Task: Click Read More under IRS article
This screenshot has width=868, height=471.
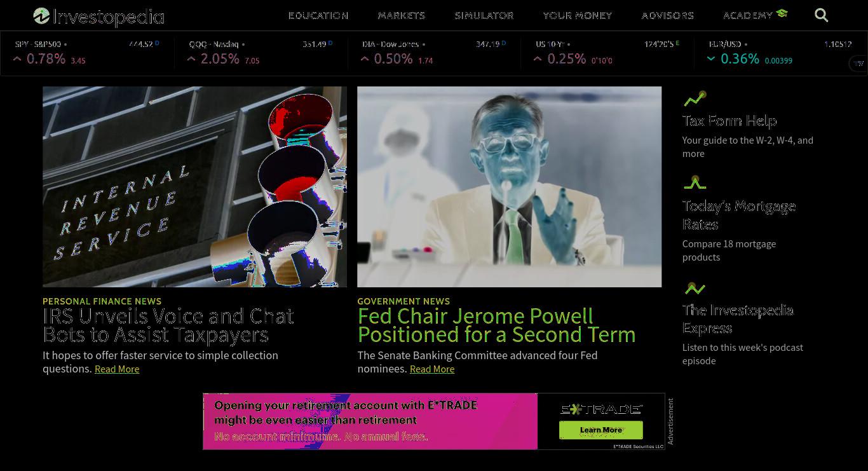Action: coord(117,369)
